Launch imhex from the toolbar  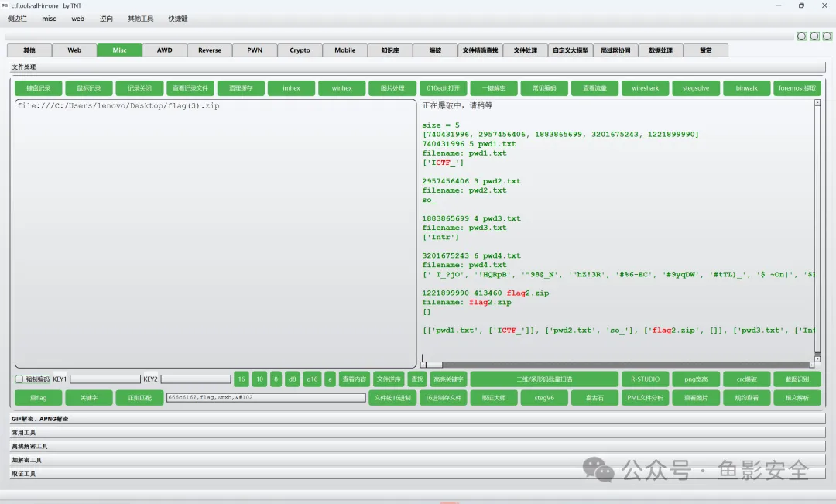[292, 88]
